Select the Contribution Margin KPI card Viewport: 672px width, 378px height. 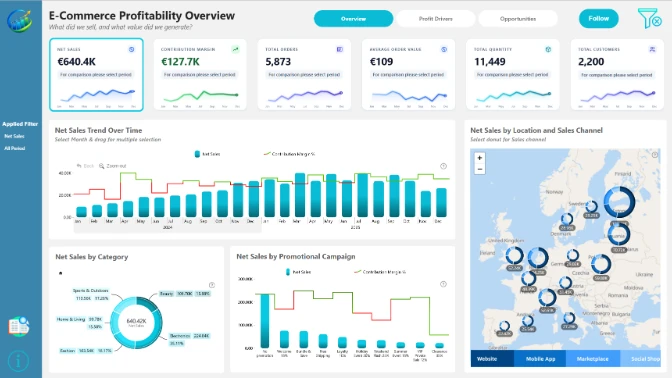click(200, 75)
